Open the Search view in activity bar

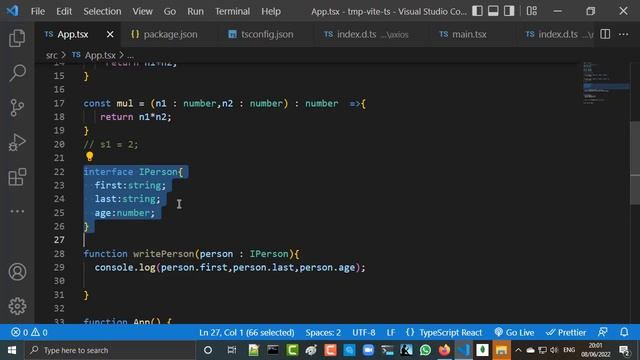[17, 73]
